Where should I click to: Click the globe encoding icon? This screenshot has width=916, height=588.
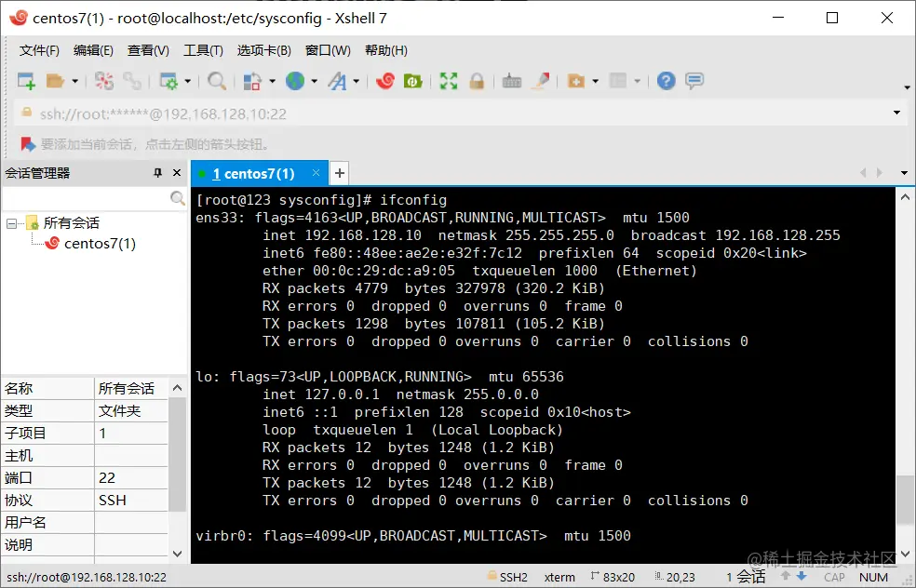point(295,81)
